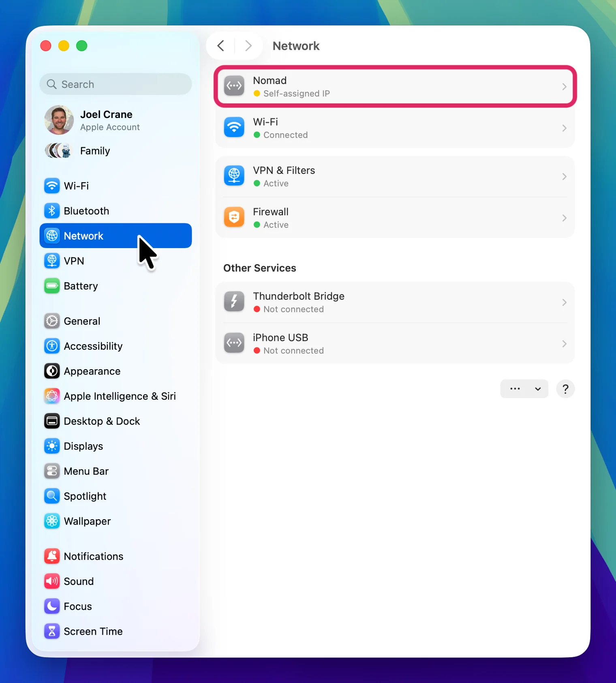Open Joel Crane Apple Account profile
The image size is (616, 683).
(106, 120)
